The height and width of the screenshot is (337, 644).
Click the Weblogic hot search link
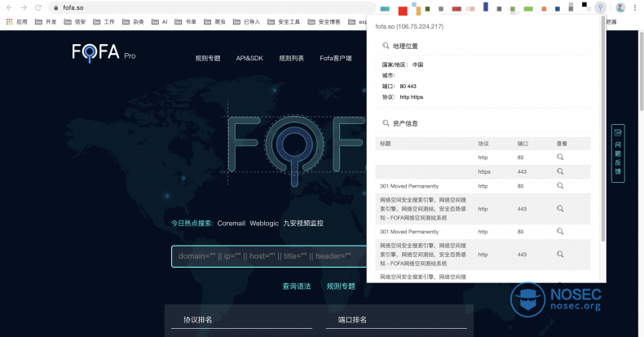[x=263, y=223]
